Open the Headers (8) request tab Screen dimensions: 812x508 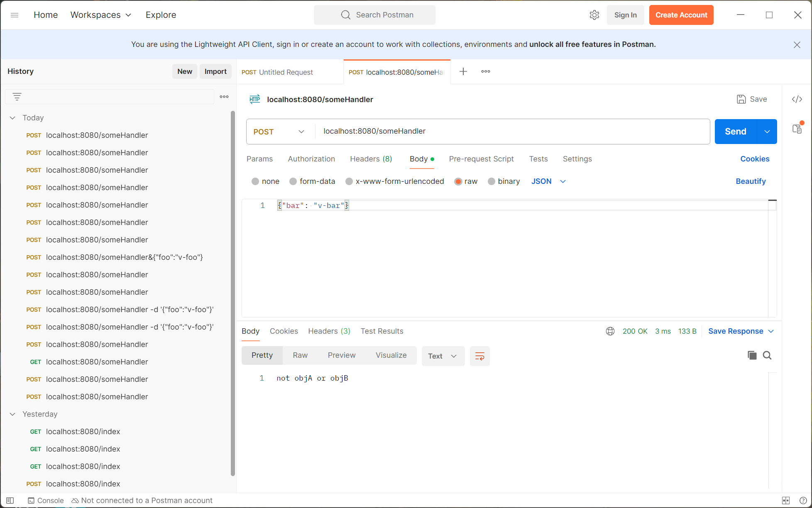click(x=371, y=159)
